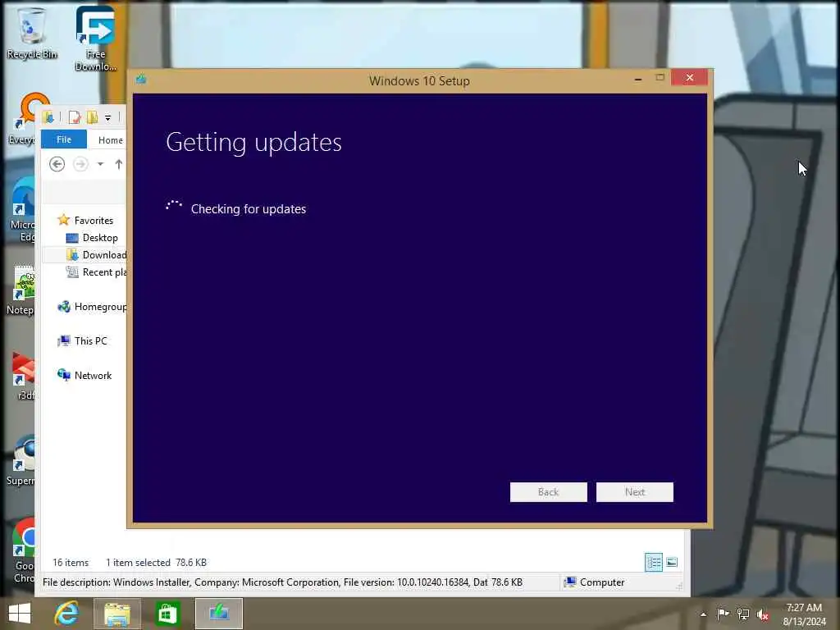
Task: Select Downloads under Favorites
Action: pyautogui.click(x=96, y=254)
